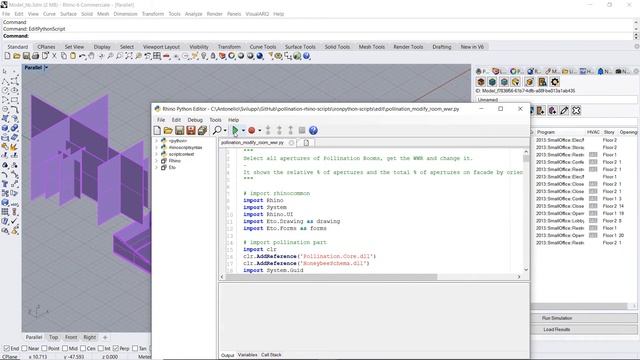
Task: Click pencil edit icon in Pollination panel
Action: coord(564,110)
